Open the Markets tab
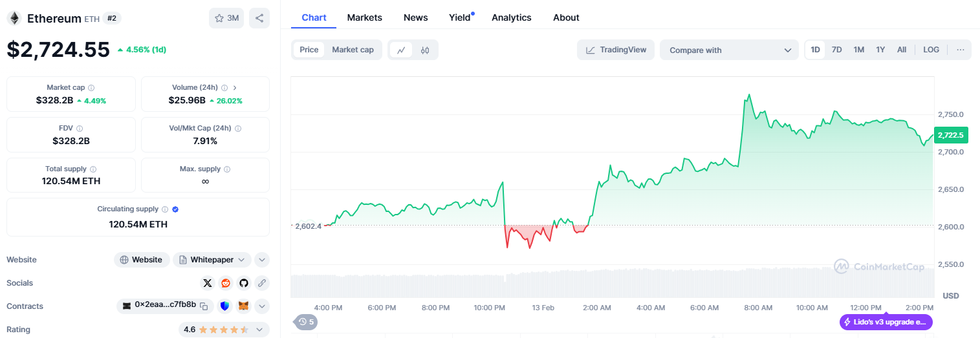 pyautogui.click(x=365, y=17)
